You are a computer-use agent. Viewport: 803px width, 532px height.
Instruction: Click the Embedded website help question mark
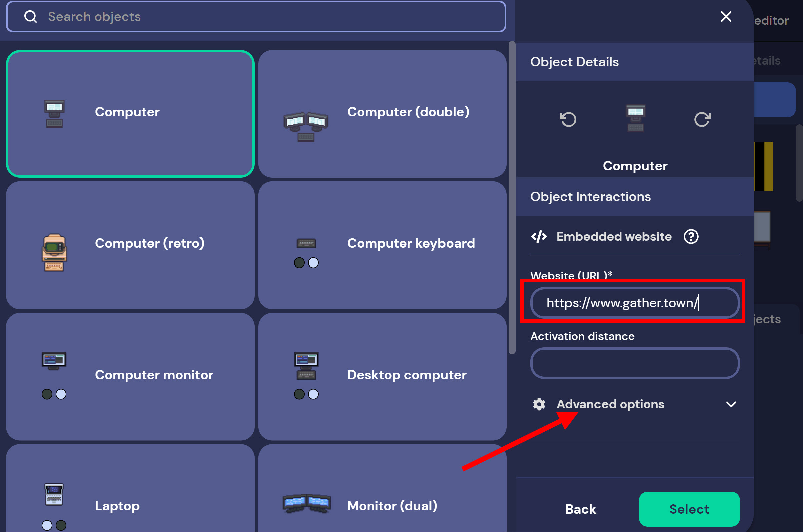point(691,237)
